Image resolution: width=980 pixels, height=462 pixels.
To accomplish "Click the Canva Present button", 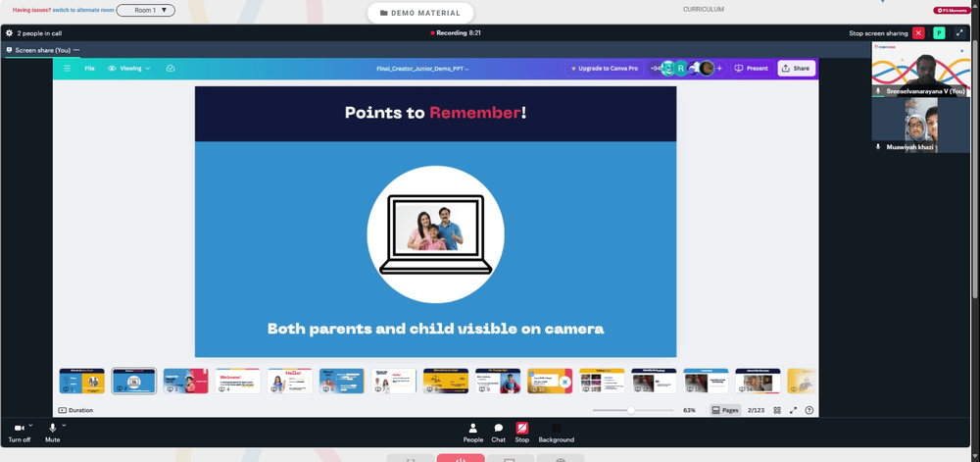I will (x=752, y=68).
